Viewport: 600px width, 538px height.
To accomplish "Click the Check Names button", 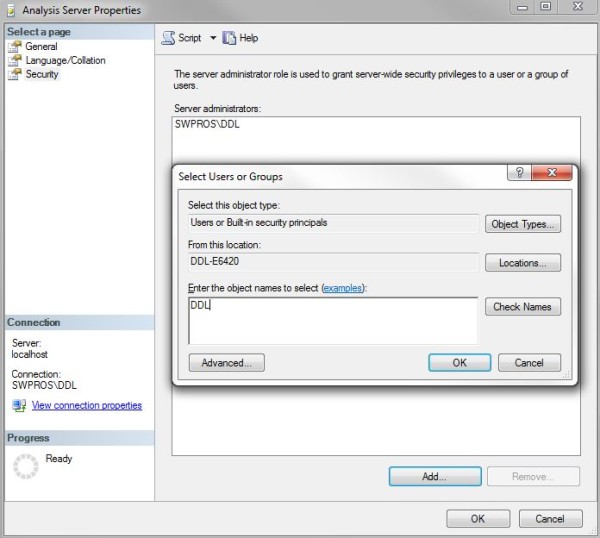I will (523, 307).
